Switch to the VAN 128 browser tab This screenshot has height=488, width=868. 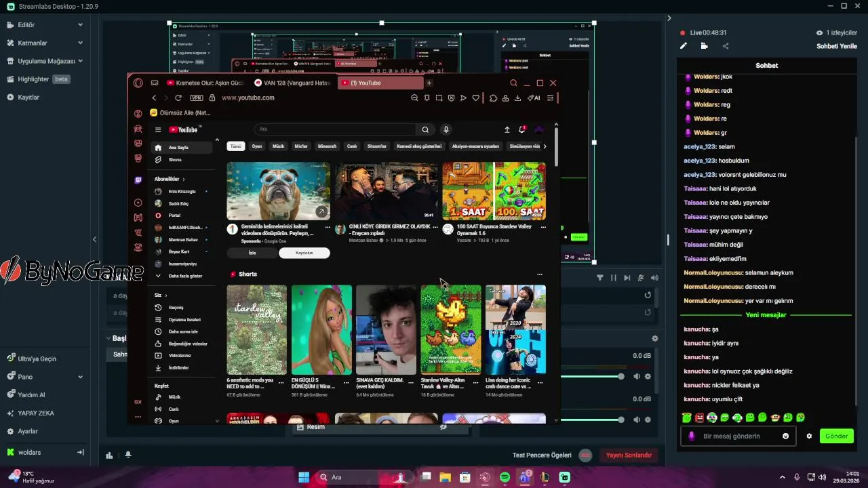(293, 83)
